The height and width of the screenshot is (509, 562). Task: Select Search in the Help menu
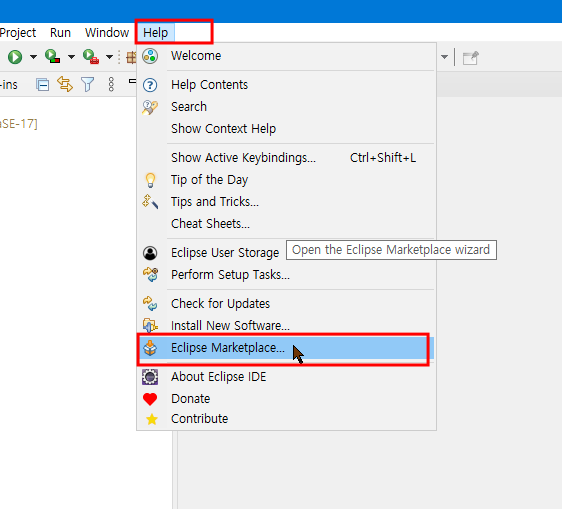[x=286, y=107]
